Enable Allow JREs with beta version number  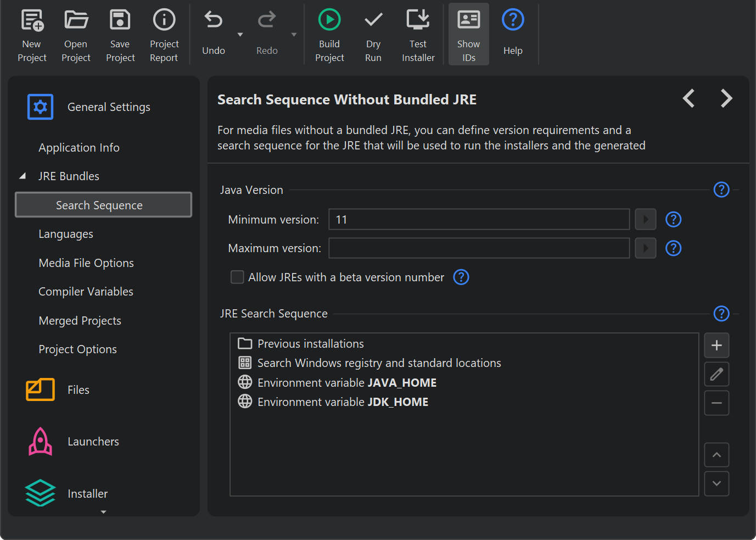pyautogui.click(x=237, y=277)
